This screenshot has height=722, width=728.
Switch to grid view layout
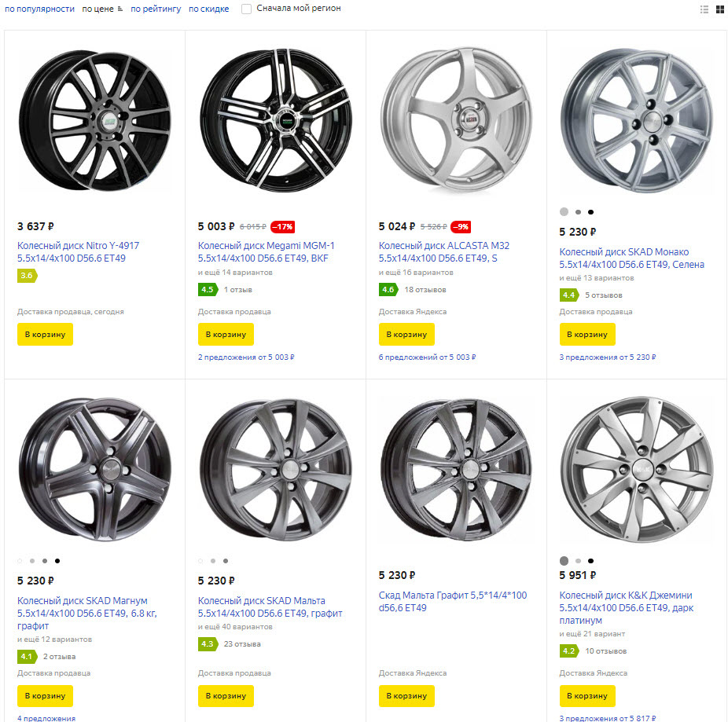tap(719, 9)
